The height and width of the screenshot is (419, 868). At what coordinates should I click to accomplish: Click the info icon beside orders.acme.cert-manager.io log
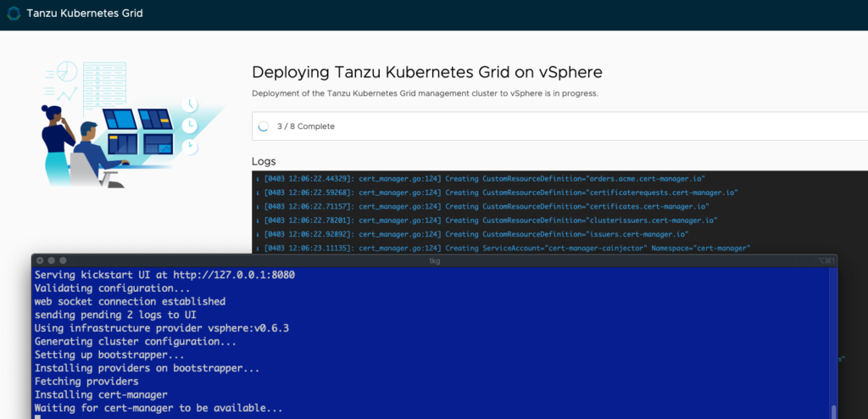click(x=257, y=179)
